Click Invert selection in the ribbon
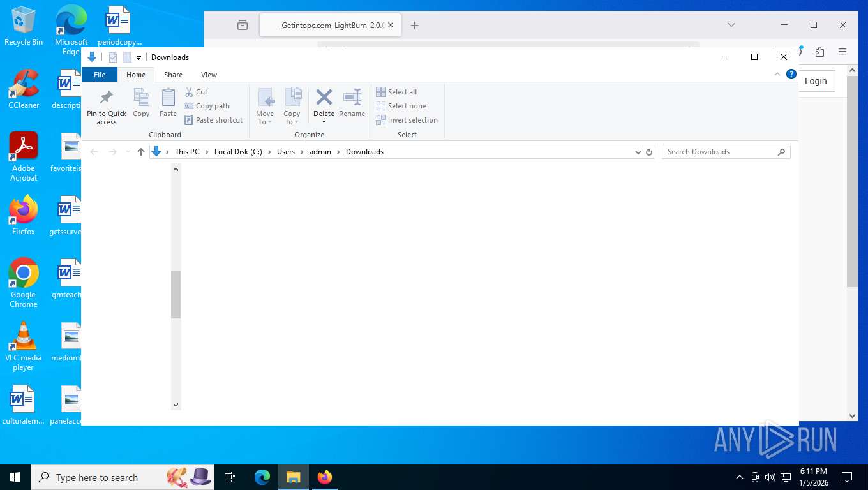Viewport: 868px width, 490px height. (407, 120)
